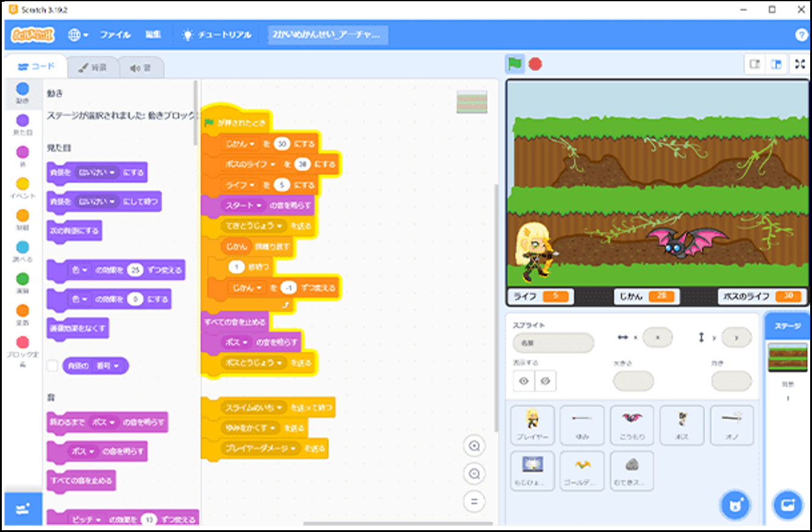Check the 背景の番号 variable checkbox
The height and width of the screenshot is (532, 812).
tap(52, 366)
